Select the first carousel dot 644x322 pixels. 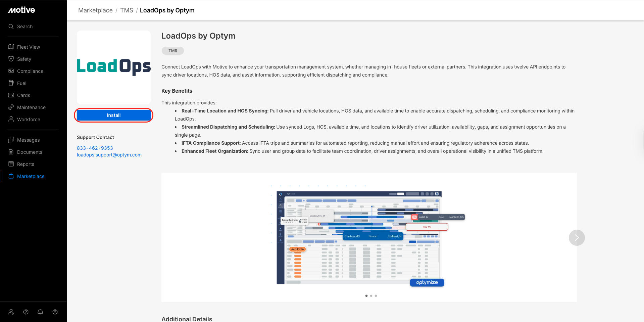pyautogui.click(x=366, y=296)
